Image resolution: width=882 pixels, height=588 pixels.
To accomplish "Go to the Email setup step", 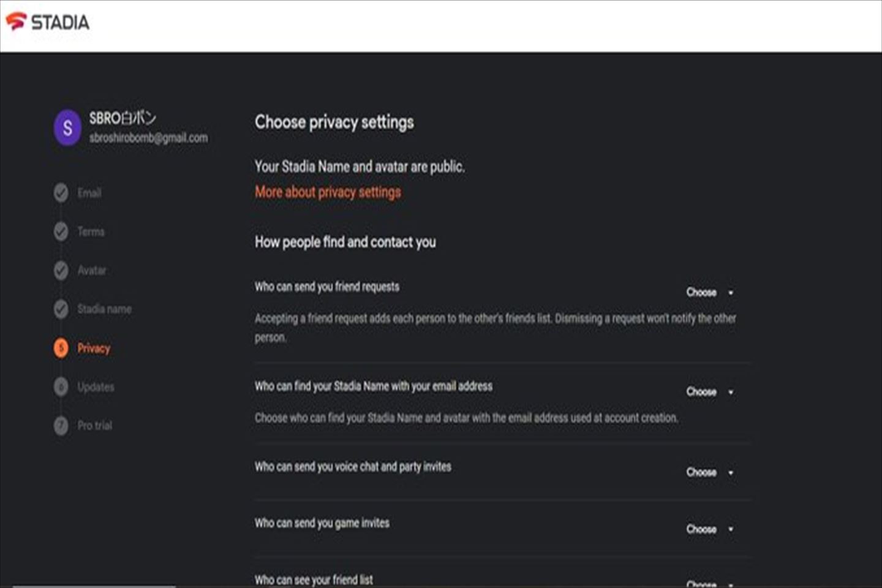I will 89,193.
